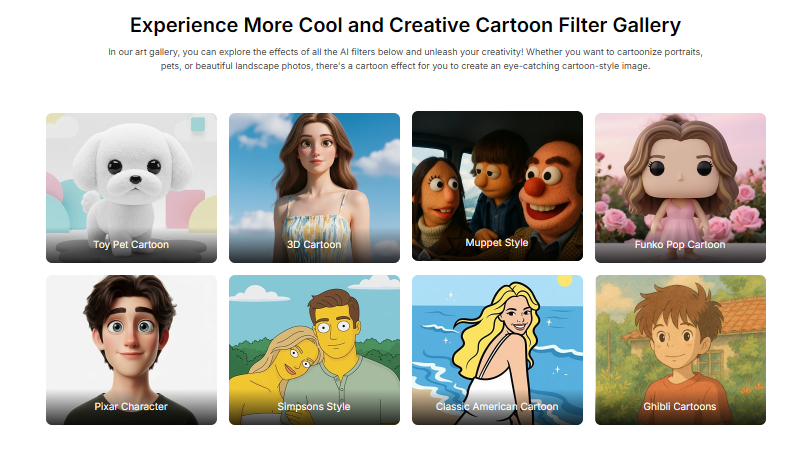Click the "Pixar Character" caption label
The width and height of the screenshot is (811, 454).
pyautogui.click(x=131, y=407)
